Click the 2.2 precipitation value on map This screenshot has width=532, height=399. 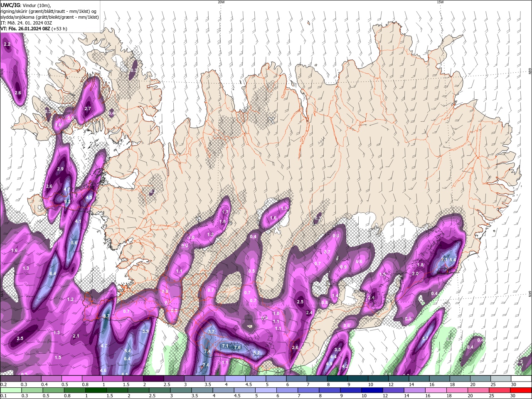coord(7,44)
